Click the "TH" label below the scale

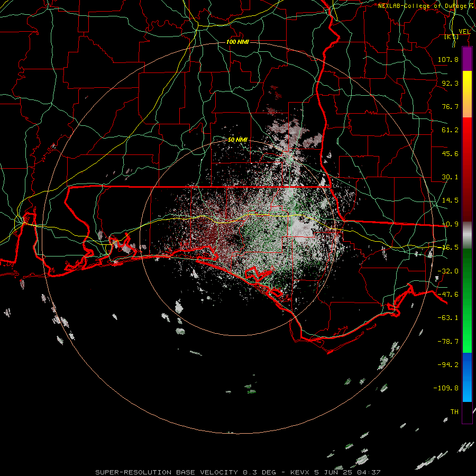click(x=454, y=412)
